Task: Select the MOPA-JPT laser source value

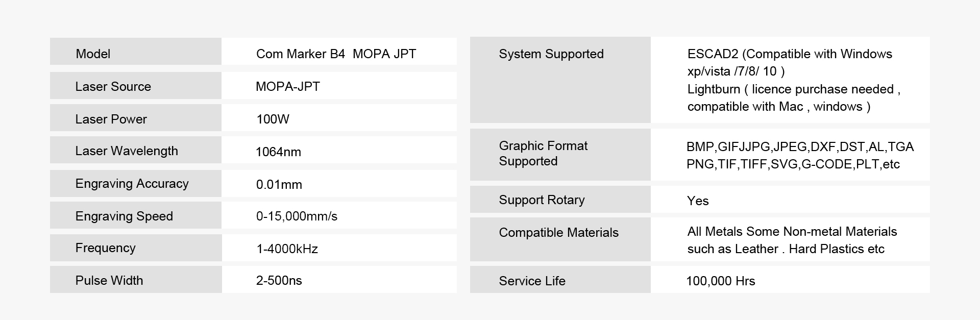Action: click(x=288, y=87)
